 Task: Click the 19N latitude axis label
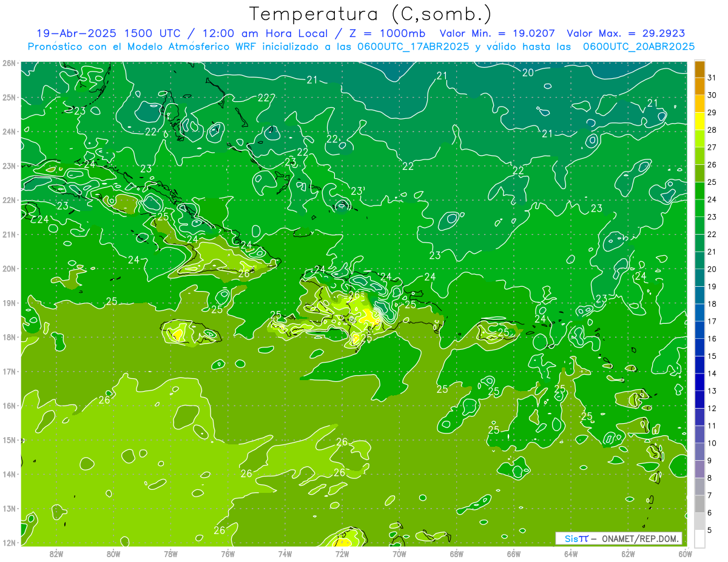[x=8, y=303]
